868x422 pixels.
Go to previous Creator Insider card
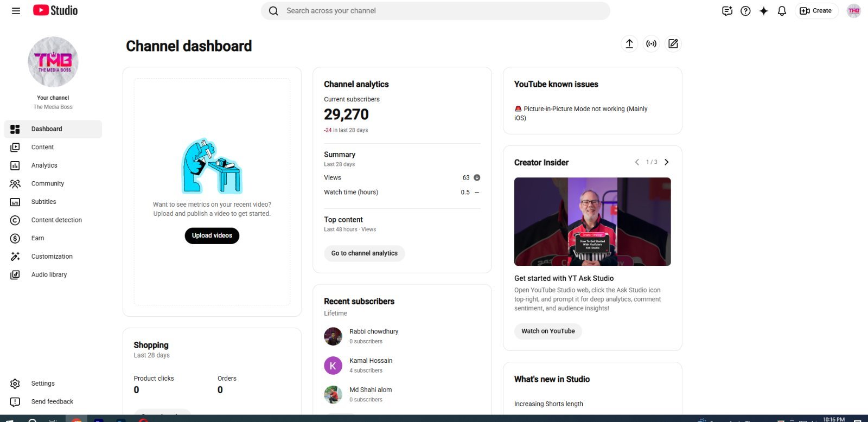(637, 162)
